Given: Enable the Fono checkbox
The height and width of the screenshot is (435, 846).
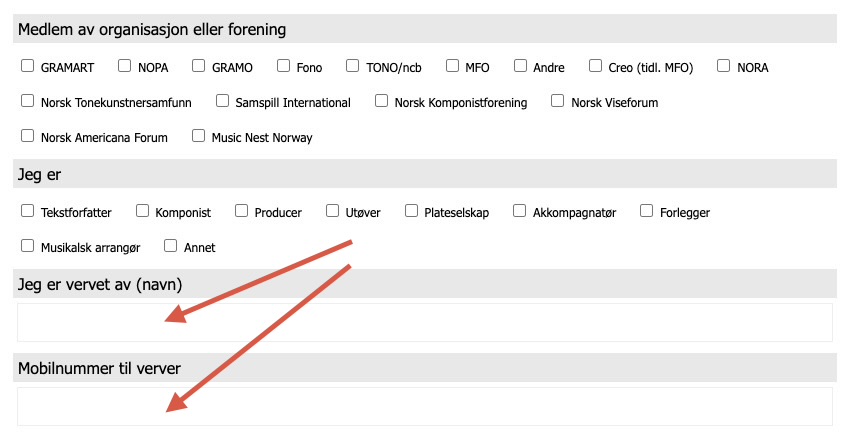Looking at the screenshot, I should 283,67.
